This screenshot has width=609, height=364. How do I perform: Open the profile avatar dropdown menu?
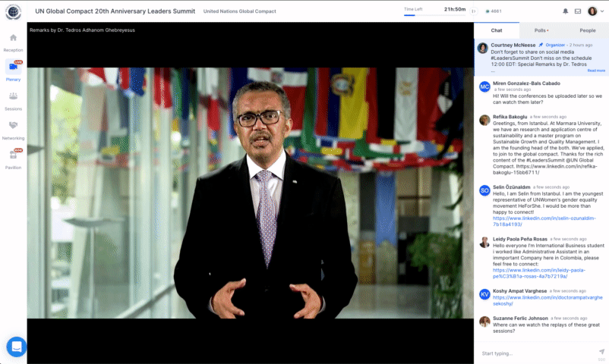(x=596, y=11)
